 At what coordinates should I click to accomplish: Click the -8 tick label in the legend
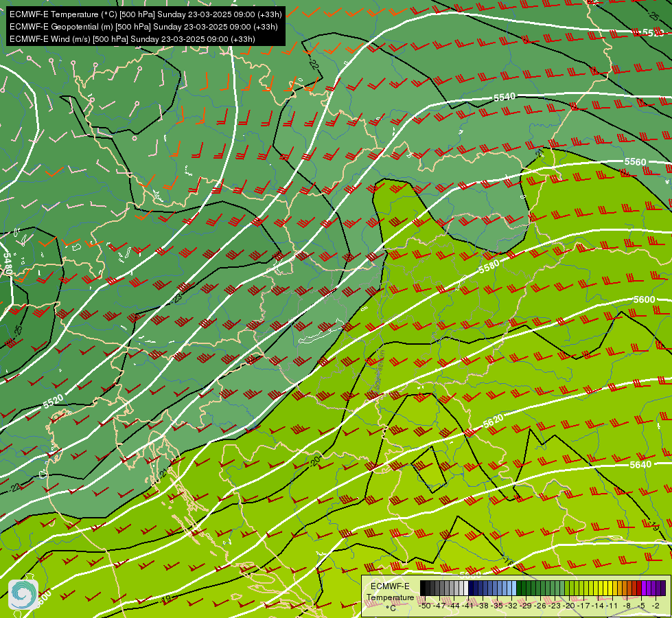pos(627,606)
